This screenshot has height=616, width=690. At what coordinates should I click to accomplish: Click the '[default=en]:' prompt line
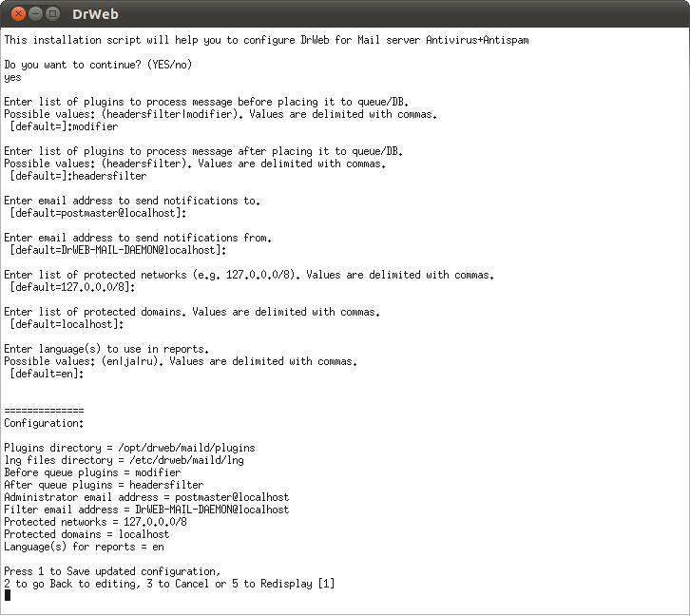[47, 374]
